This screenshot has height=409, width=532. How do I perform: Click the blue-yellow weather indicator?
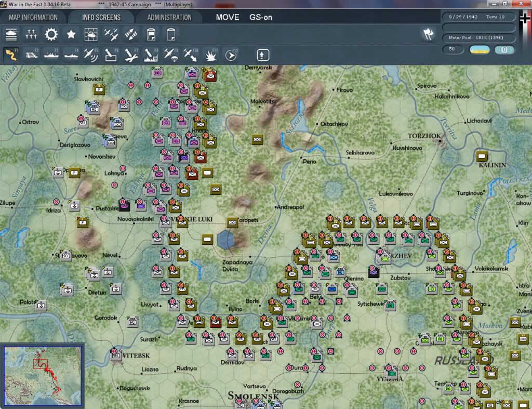[479, 49]
